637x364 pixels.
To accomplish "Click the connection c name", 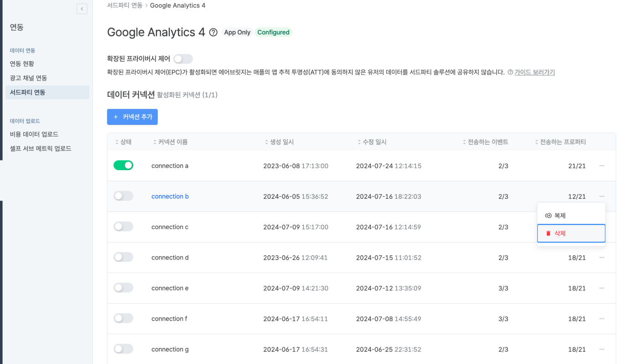I will pyautogui.click(x=170, y=227).
